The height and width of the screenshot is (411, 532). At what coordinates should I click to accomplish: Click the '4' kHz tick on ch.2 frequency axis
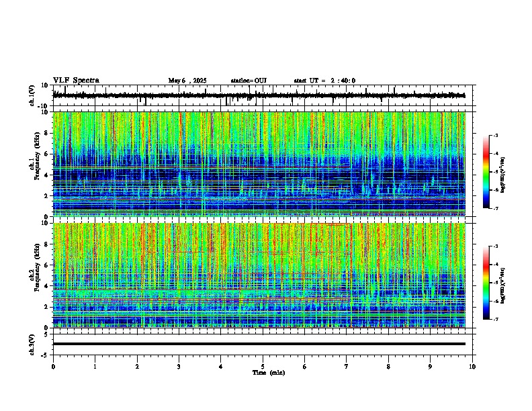point(47,286)
